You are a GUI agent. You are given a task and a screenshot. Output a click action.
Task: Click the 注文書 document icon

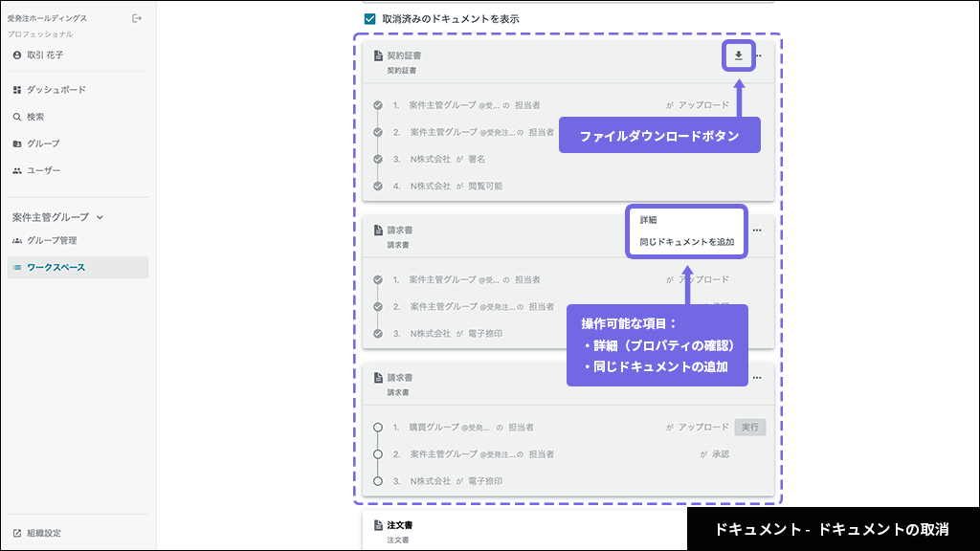pyautogui.click(x=378, y=525)
